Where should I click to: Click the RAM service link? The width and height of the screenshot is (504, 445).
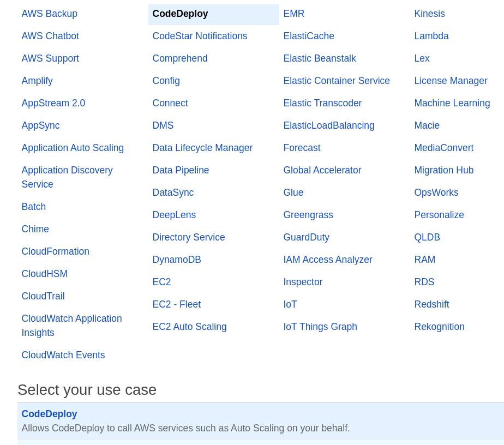tap(424, 260)
